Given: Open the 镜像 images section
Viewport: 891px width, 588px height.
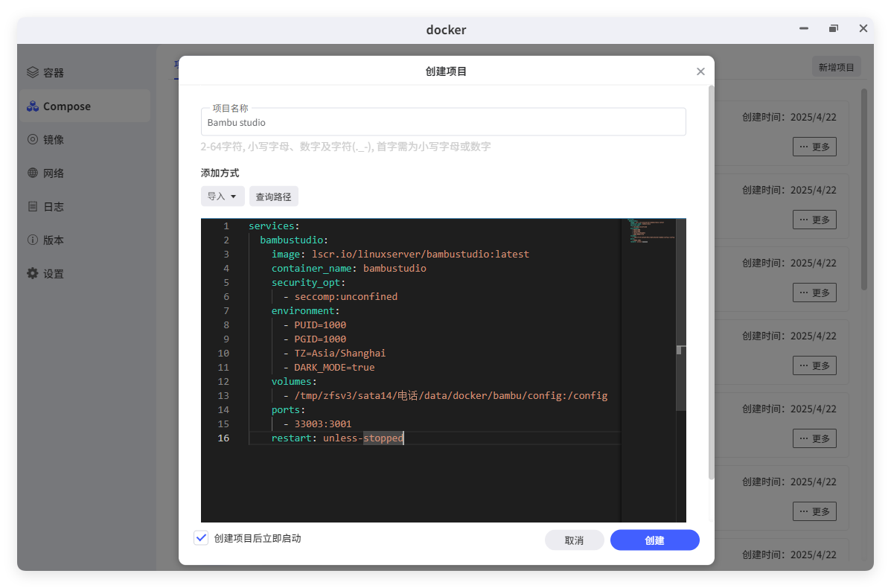Looking at the screenshot, I should [x=85, y=140].
